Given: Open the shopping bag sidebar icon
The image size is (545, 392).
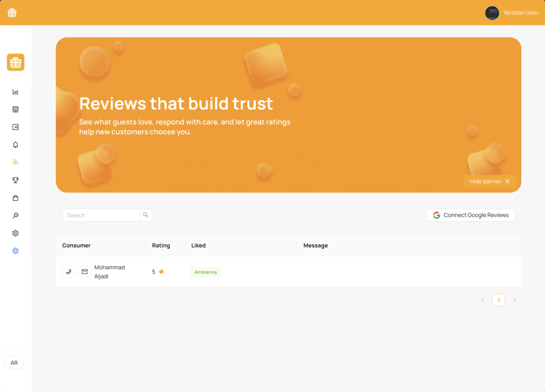Looking at the screenshot, I should pyautogui.click(x=15, y=198).
